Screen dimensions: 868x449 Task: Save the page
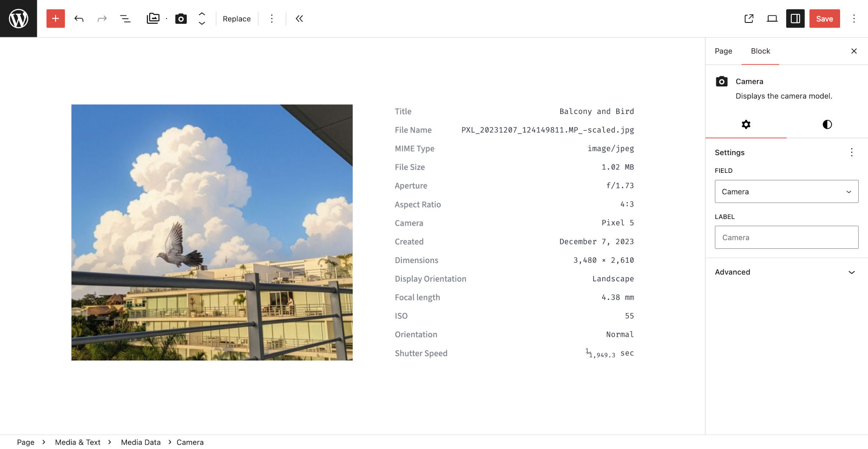(824, 19)
